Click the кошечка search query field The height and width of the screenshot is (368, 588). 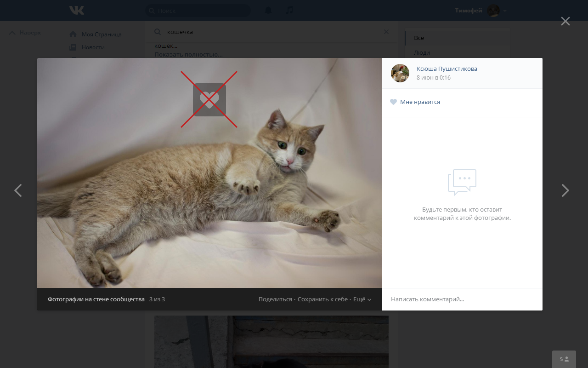(271, 32)
